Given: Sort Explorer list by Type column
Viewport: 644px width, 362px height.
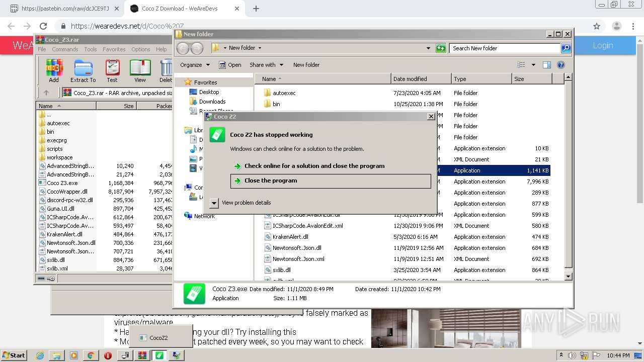Looking at the screenshot, I should pos(481,79).
